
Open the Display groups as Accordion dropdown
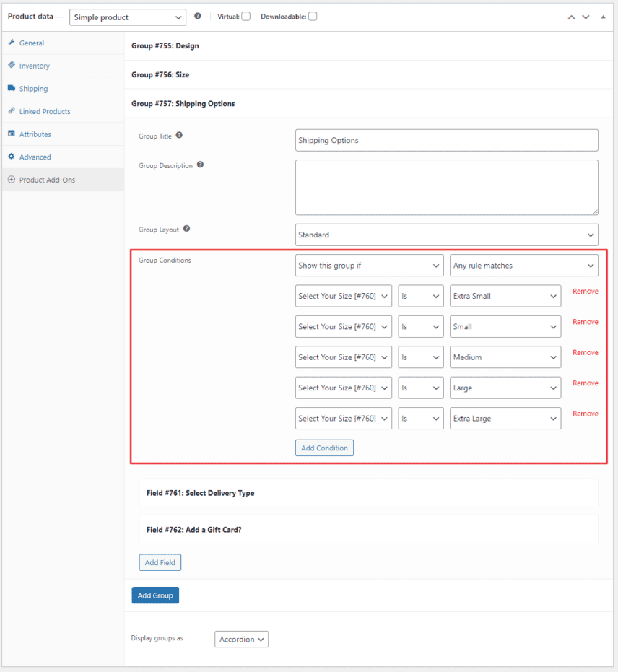pos(241,639)
